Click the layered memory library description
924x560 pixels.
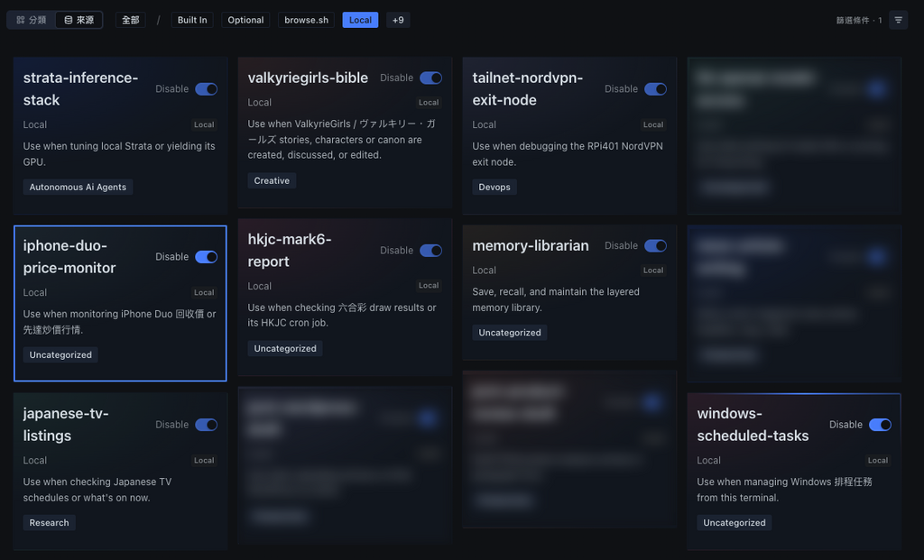556,299
